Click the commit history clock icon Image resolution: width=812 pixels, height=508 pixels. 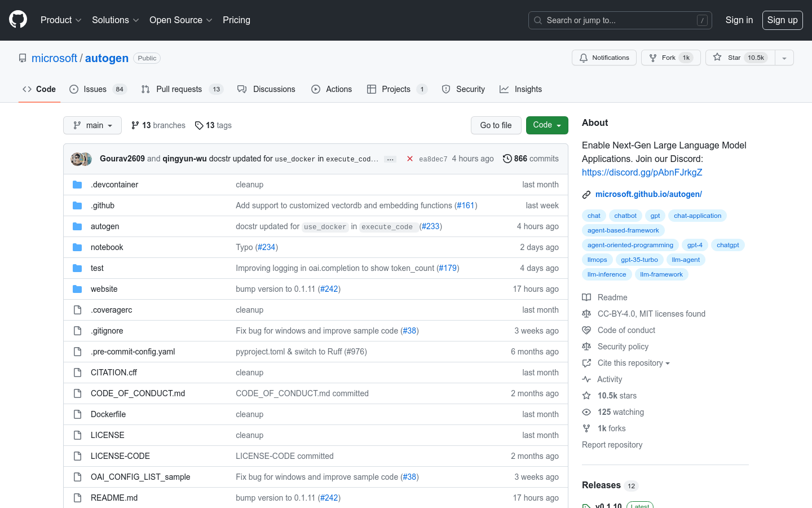[x=507, y=159]
